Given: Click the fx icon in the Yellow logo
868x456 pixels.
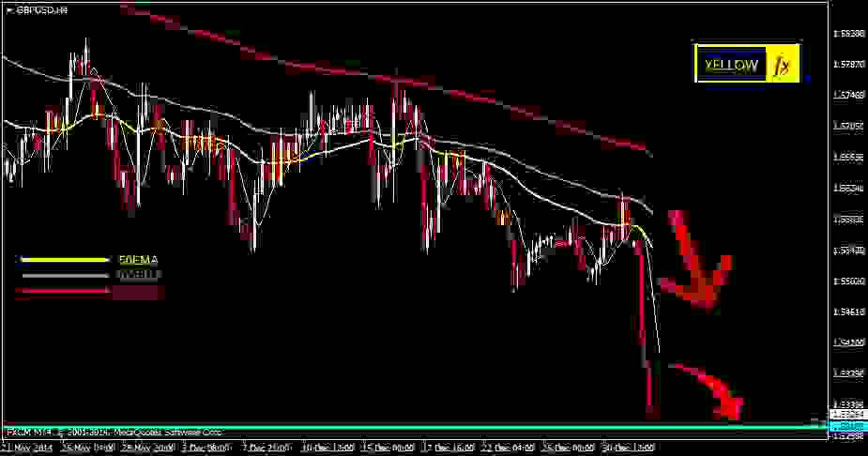Looking at the screenshot, I should click(782, 65).
